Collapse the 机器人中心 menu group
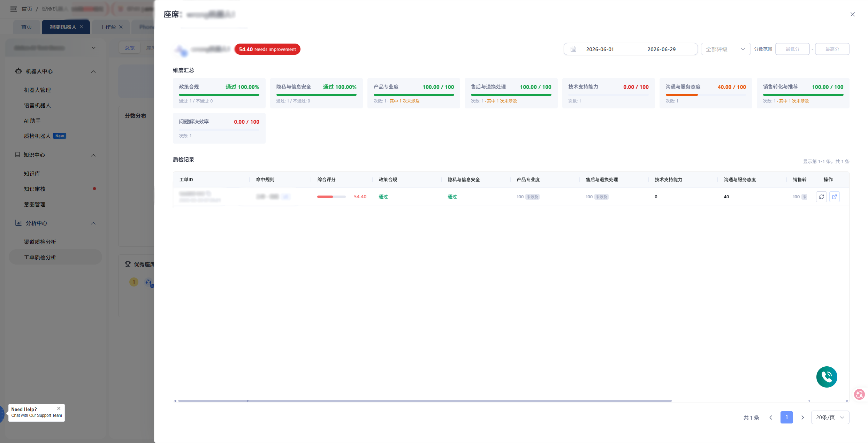868x443 pixels. [x=93, y=71]
